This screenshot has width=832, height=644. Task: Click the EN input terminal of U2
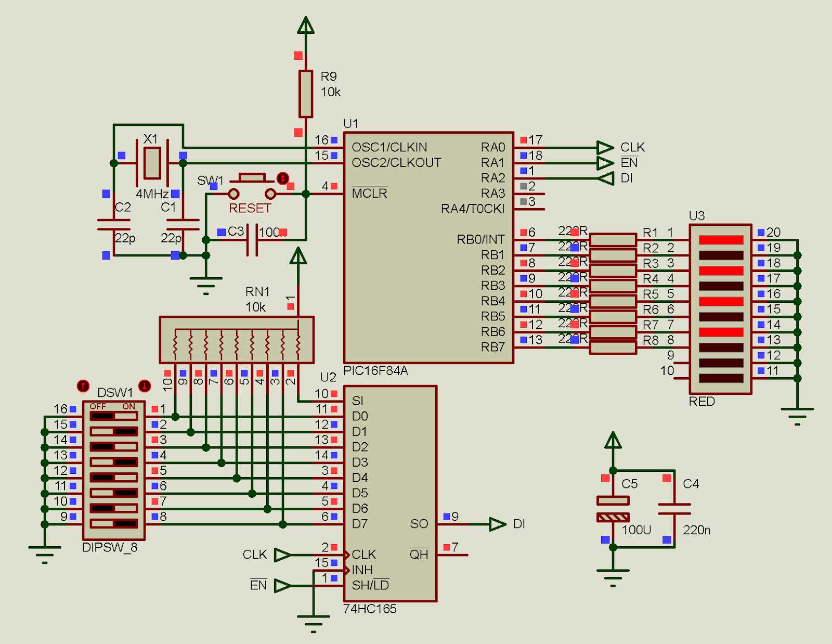click(x=282, y=585)
